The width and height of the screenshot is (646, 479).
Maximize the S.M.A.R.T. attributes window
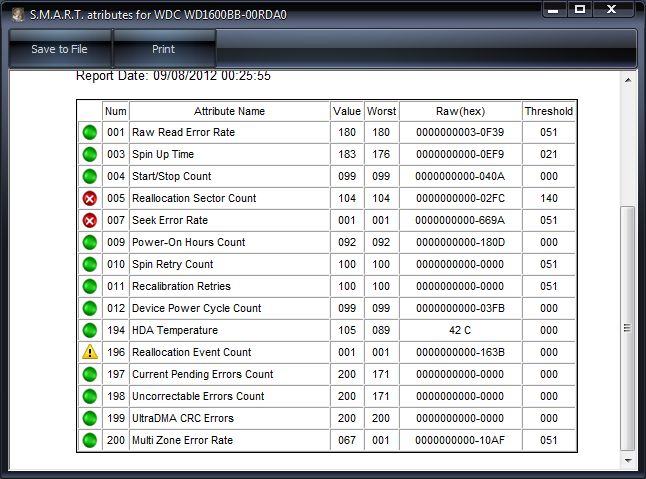(x=580, y=9)
